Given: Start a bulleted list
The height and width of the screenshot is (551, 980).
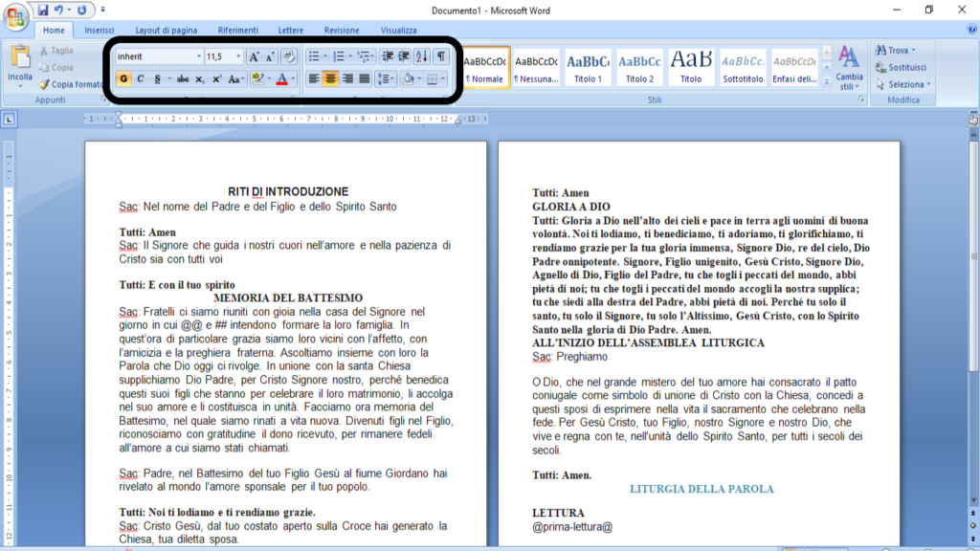Looking at the screenshot, I should pyautogui.click(x=314, y=55).
